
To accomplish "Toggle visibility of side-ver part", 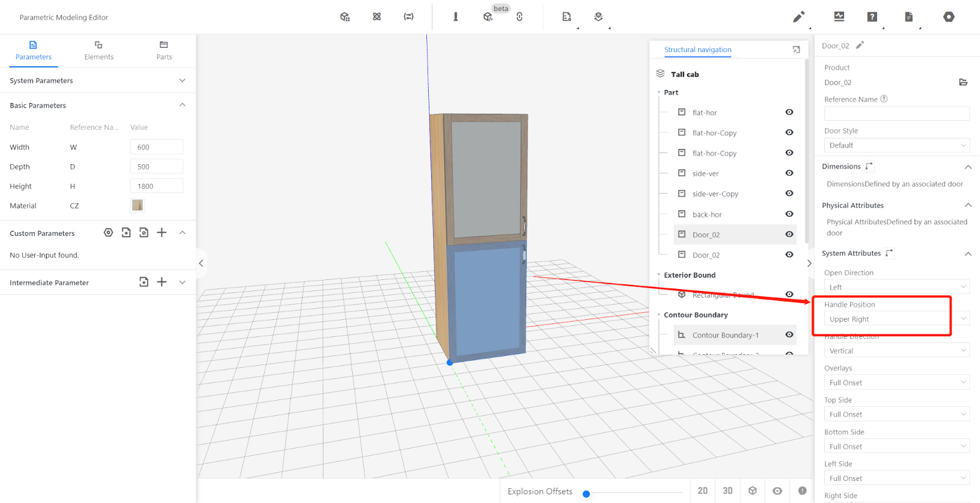I will [790, 173].
